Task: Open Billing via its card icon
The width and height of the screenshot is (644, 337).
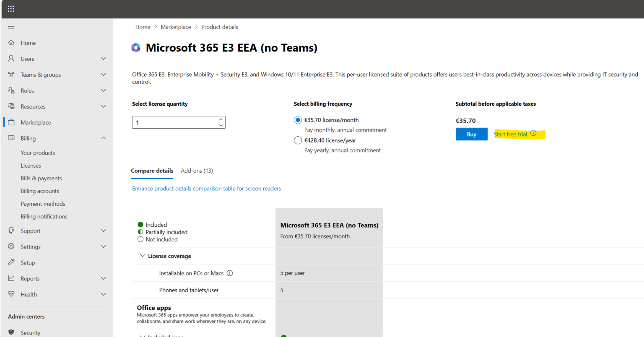Action: click(11, 138)
